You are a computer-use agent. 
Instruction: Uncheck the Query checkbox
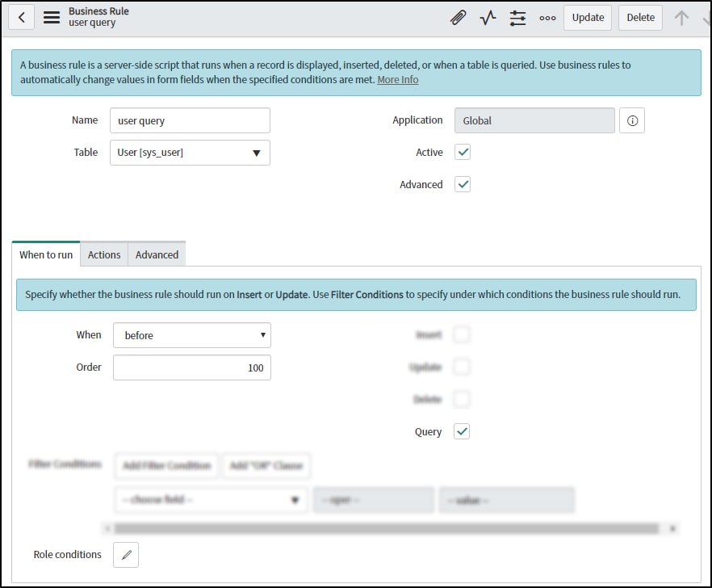pyautogui.click(x=462, y=431)
